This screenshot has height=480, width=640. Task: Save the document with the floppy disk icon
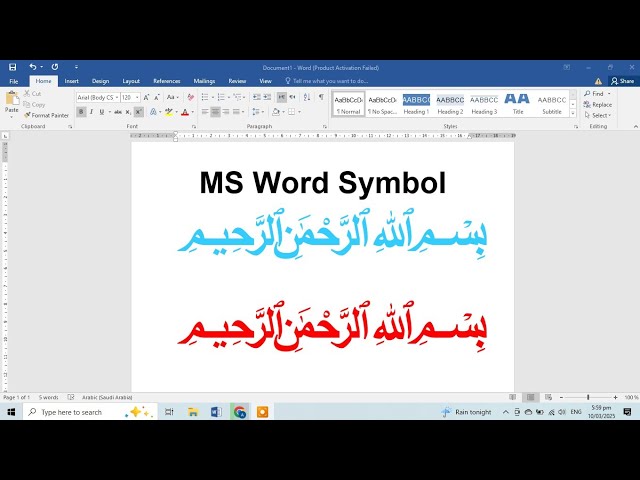coord(13,67)
